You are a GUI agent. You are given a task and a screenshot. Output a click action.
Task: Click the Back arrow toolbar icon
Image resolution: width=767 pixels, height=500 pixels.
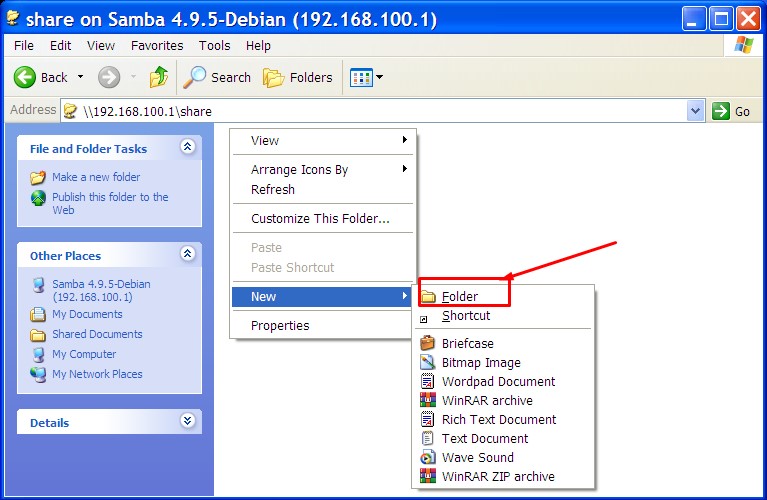click(26, 77)
